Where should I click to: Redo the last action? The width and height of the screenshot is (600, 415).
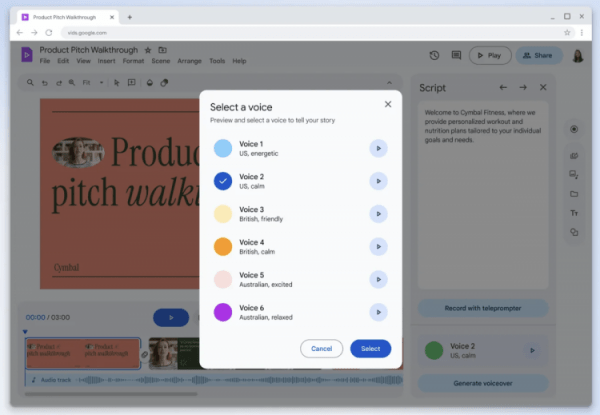point(59,83)
